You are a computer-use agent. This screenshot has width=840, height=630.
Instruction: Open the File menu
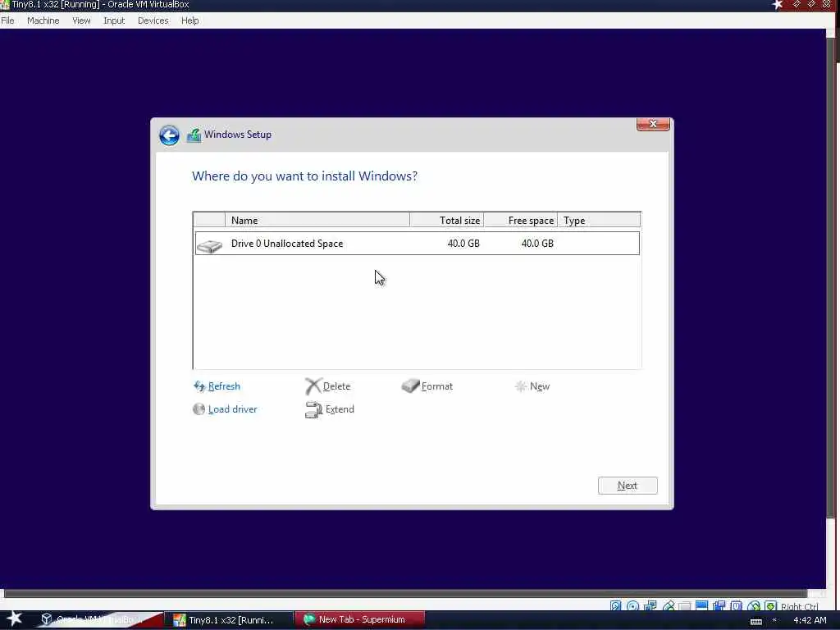(x=7, y=21)
